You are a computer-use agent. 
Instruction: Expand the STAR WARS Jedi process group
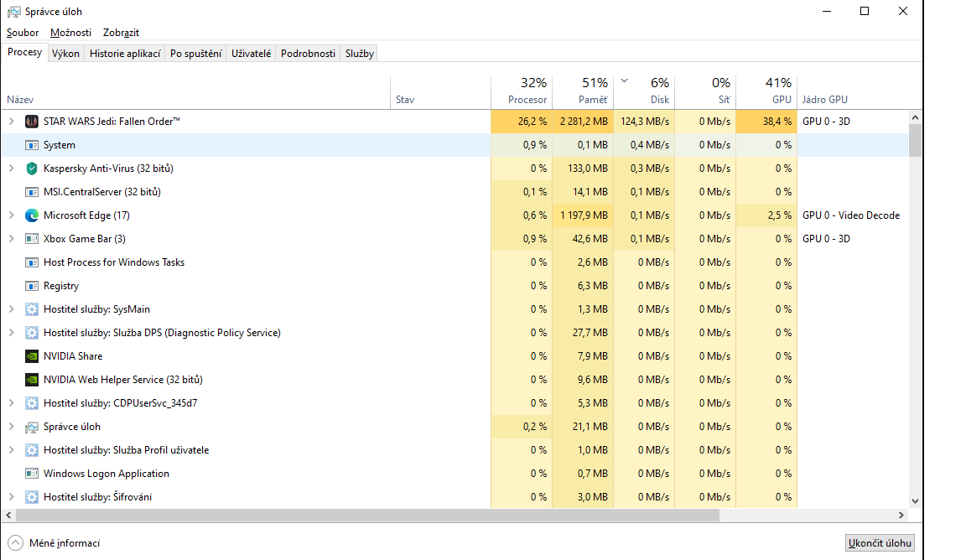point(11,122)
